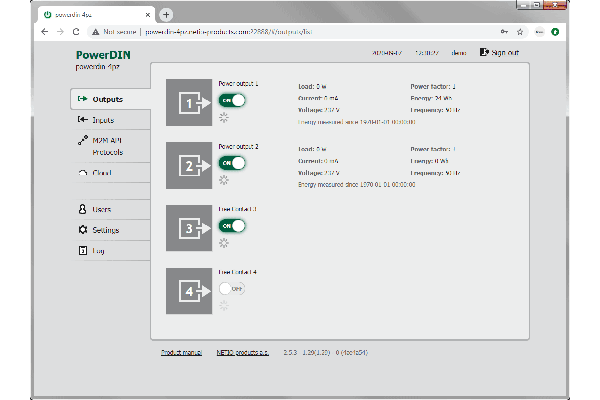Open the Outputs section in sidebar
Image resolution: width=600 pixels, height=400 pixels.
point(111,99)
